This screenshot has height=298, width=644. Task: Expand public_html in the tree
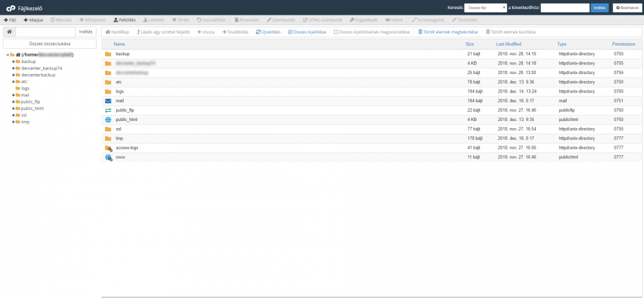13,108
